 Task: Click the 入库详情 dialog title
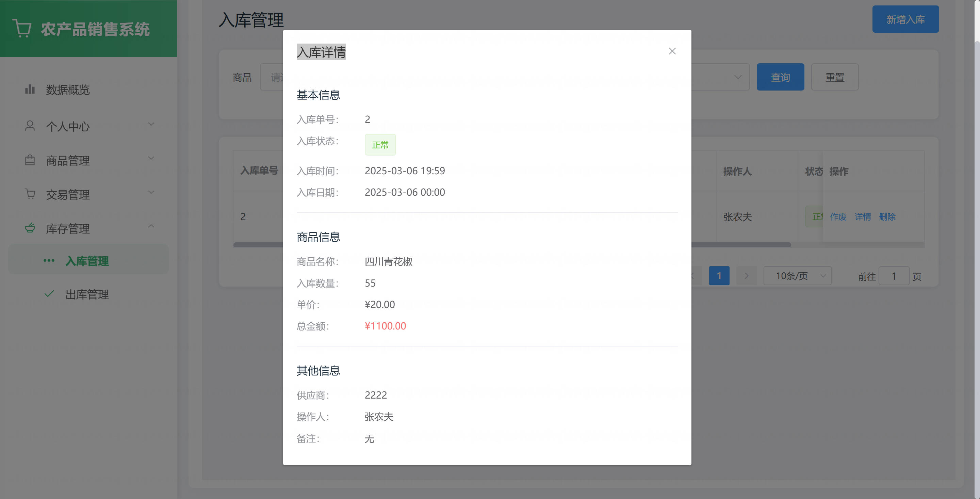click(x=321, y=52)
